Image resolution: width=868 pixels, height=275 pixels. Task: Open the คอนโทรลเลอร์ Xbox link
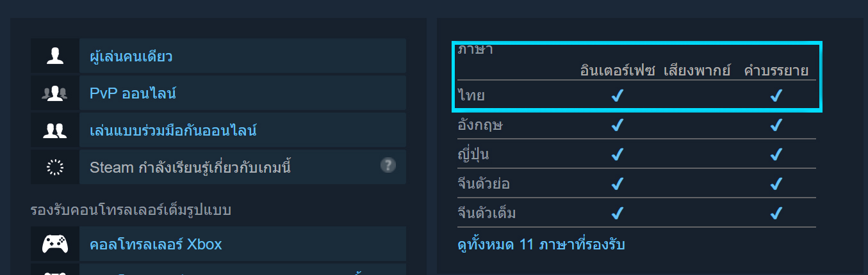click(x=156, y=245)
